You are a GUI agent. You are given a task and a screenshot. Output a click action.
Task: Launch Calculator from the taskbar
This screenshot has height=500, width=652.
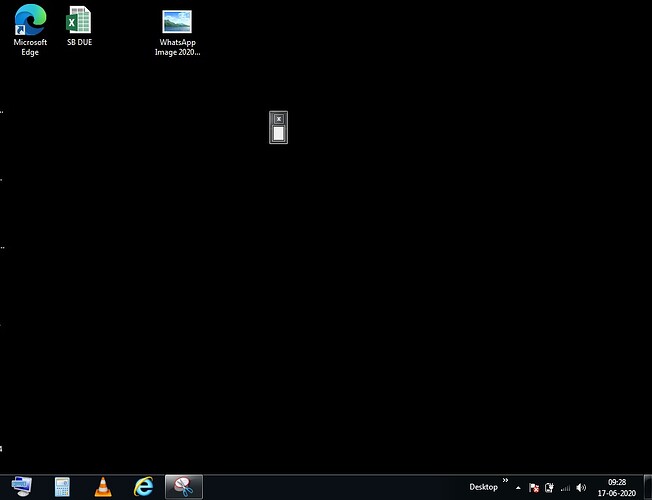coord(62,487)
